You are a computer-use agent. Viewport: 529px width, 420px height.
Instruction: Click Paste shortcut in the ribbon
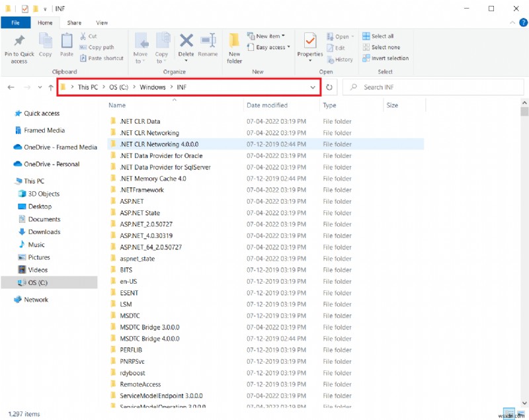pyautogui.click(x=102, y=58)
